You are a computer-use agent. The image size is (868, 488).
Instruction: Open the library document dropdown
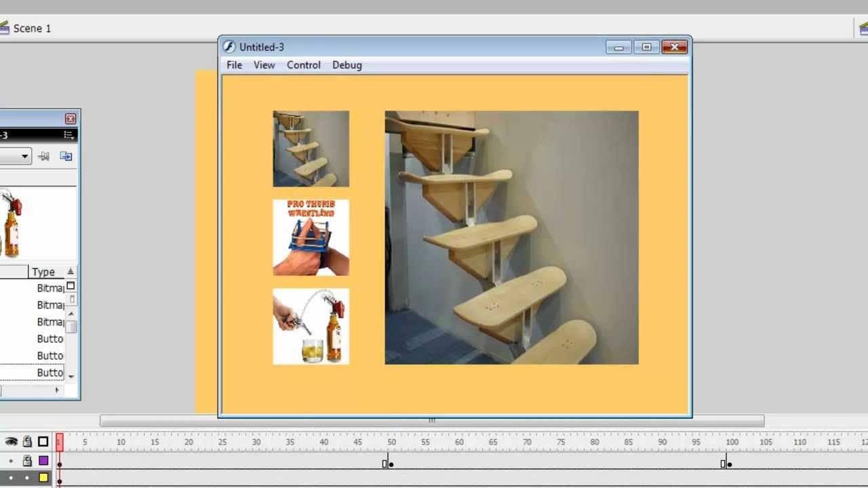point(15,157)
